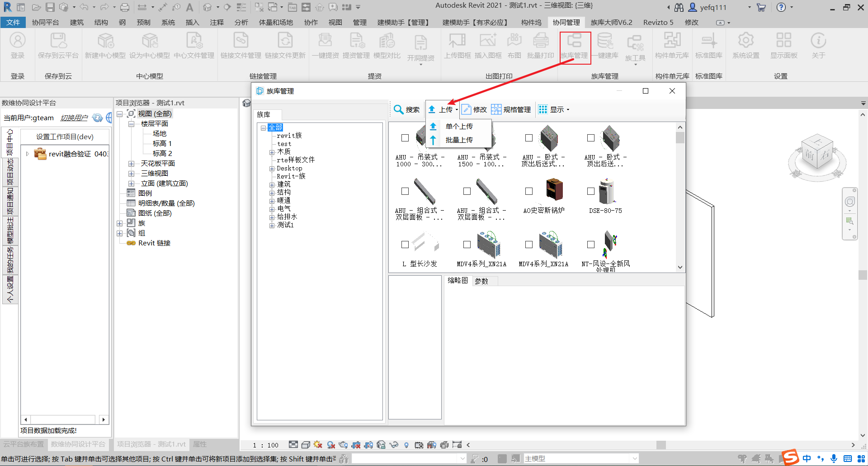Image resolution: width=868 pixels, height=466 pixels.
Task: Open 中心文件管理 ribbon tool
Action: tap(194, 45)
